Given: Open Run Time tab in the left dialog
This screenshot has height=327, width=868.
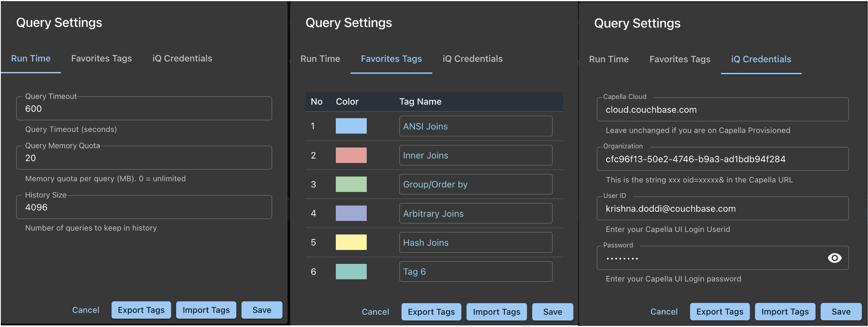Looking at the screenshot, I should coord(31,59).
